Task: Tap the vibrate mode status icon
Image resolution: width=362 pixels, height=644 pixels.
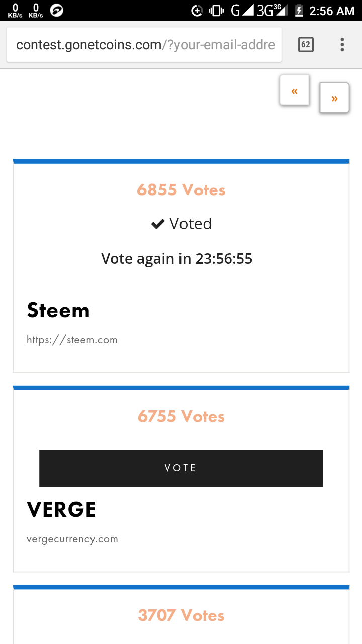Action: click(x=216, y=10)
